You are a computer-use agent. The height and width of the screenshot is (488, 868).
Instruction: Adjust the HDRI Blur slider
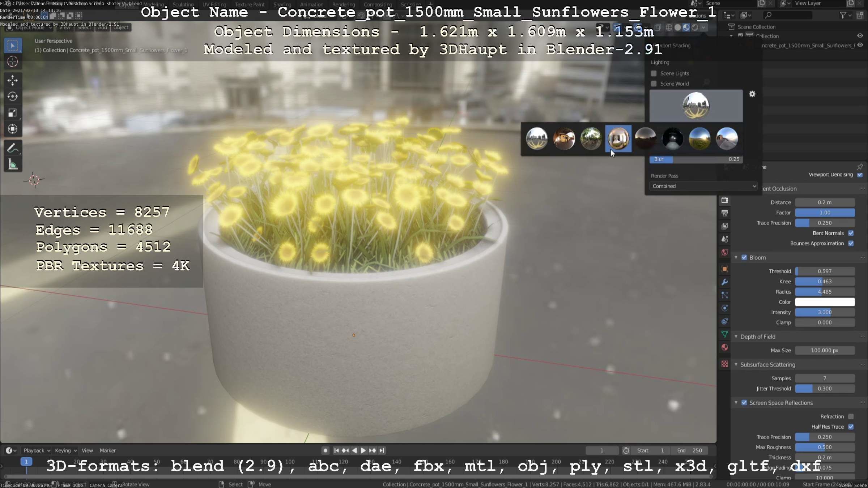696,159
